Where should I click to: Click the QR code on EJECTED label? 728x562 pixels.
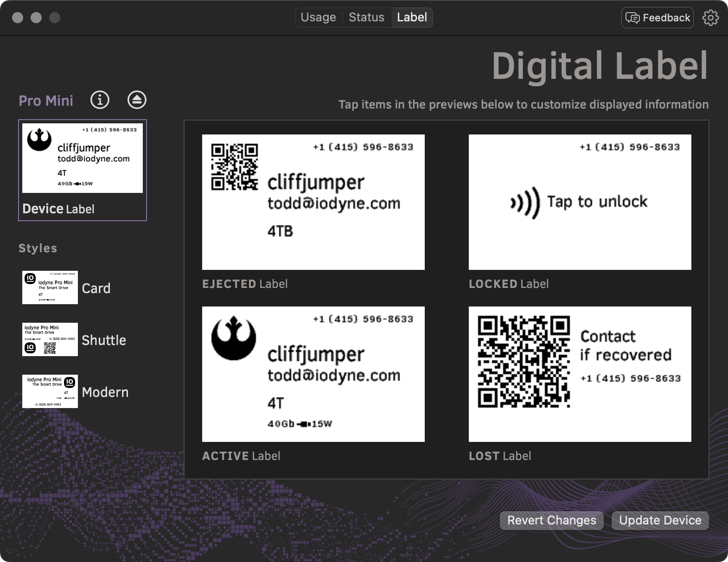click(234, 167)
